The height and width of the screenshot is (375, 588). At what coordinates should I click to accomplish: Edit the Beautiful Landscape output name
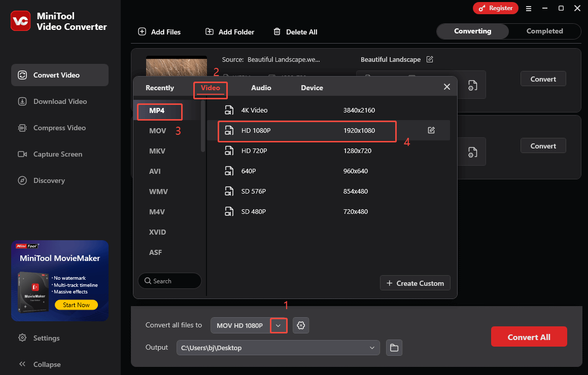[430, 59]
